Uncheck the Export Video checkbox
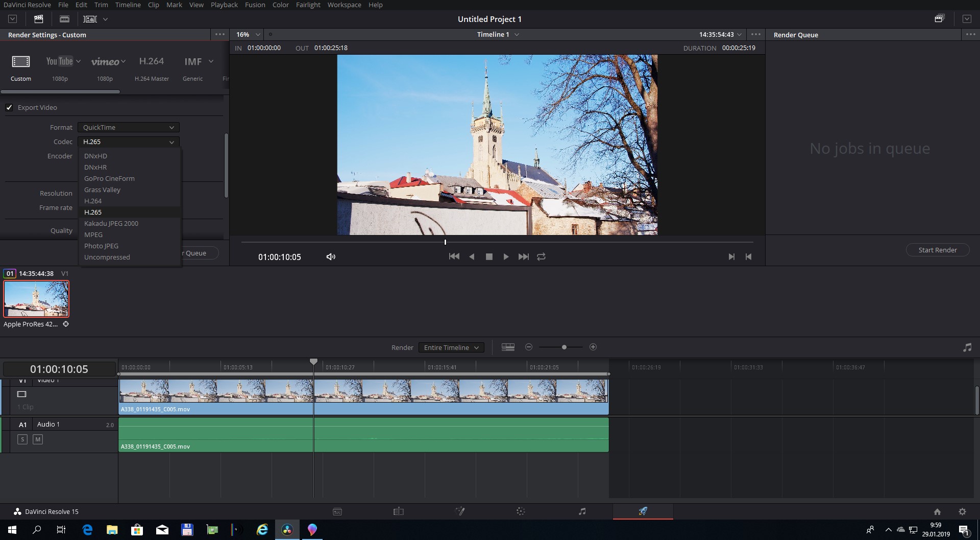 [x=9, y=107]
